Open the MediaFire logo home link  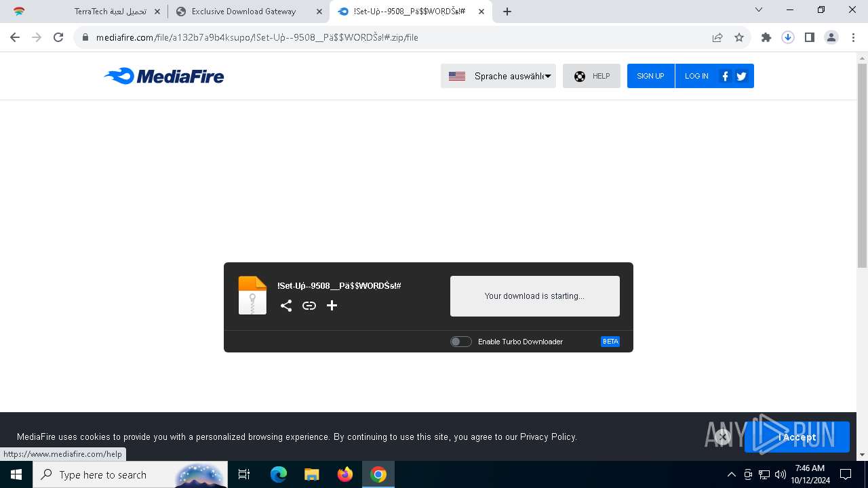(x=164, y=76)
